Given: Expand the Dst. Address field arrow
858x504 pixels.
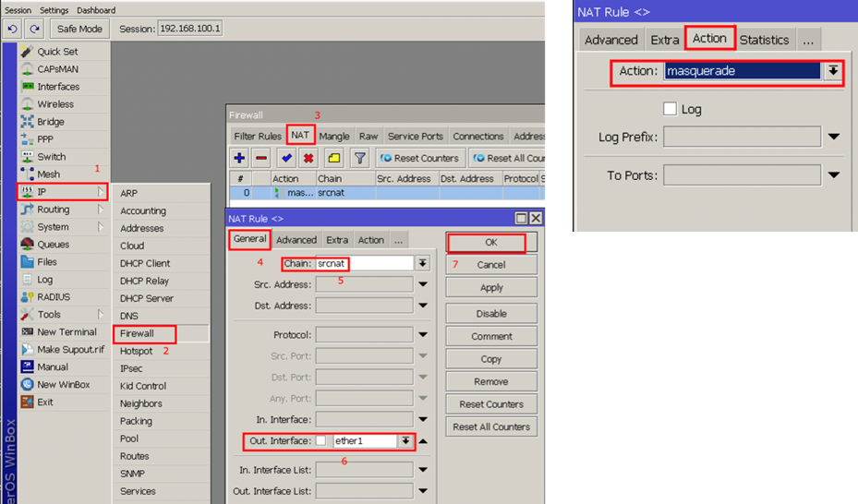Looking at the screenshot, I should 423,306.
